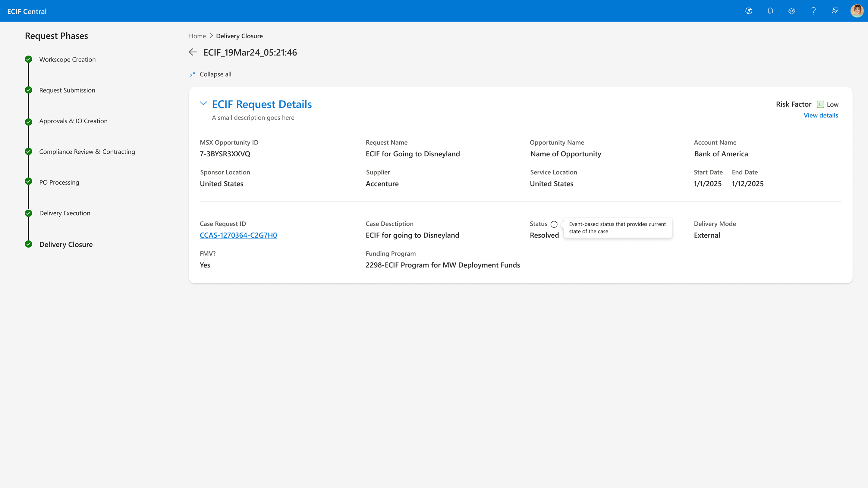Click the help question mark icon
Screen dimensions: 868x488
point(813,11)
